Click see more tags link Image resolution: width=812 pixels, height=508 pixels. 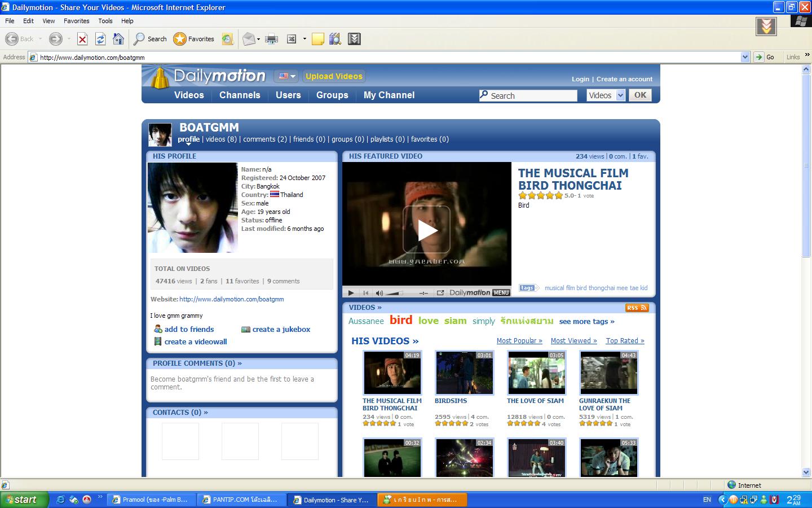pyautogui.click(x=587, y=321)
